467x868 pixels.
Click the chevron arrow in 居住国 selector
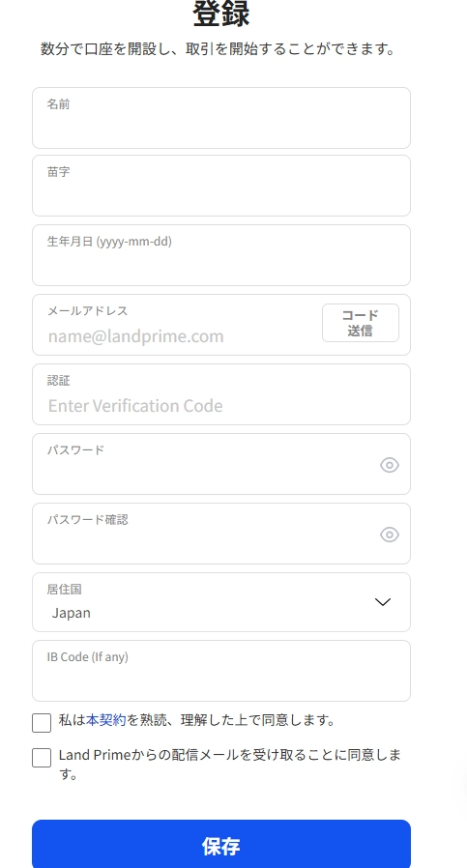click(x=383, y=602)
